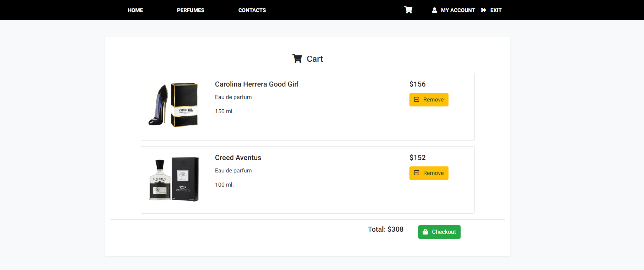This screenshot has width=644, height=270.
Task: Click the minus icon inside first Remove button
Action: coord(417,99)
